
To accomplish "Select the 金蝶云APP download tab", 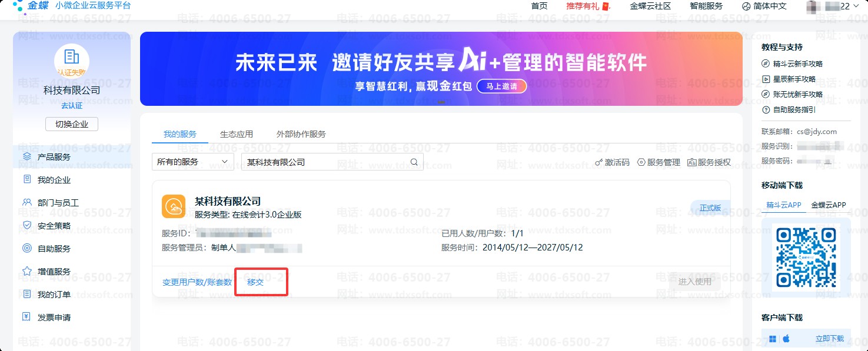I will pyautogui.click(x=828, y=205).
